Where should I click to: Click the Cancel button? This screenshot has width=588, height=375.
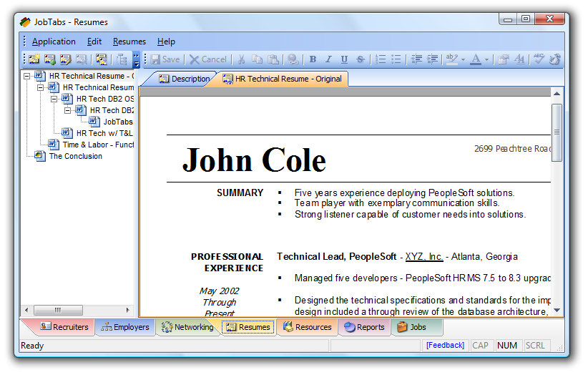208,59
